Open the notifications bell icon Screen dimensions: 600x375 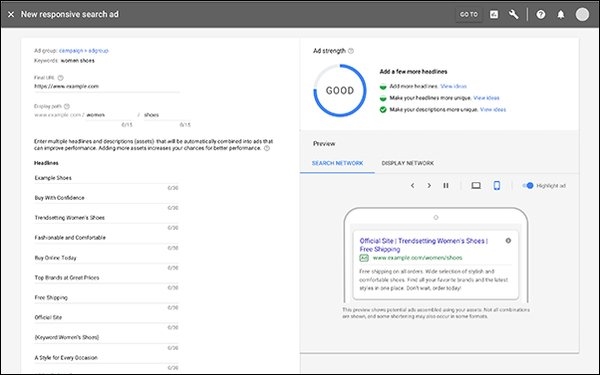(561, 15)
